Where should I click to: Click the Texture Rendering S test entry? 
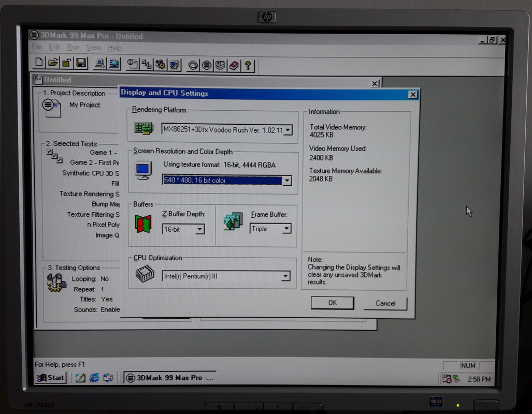90,194
